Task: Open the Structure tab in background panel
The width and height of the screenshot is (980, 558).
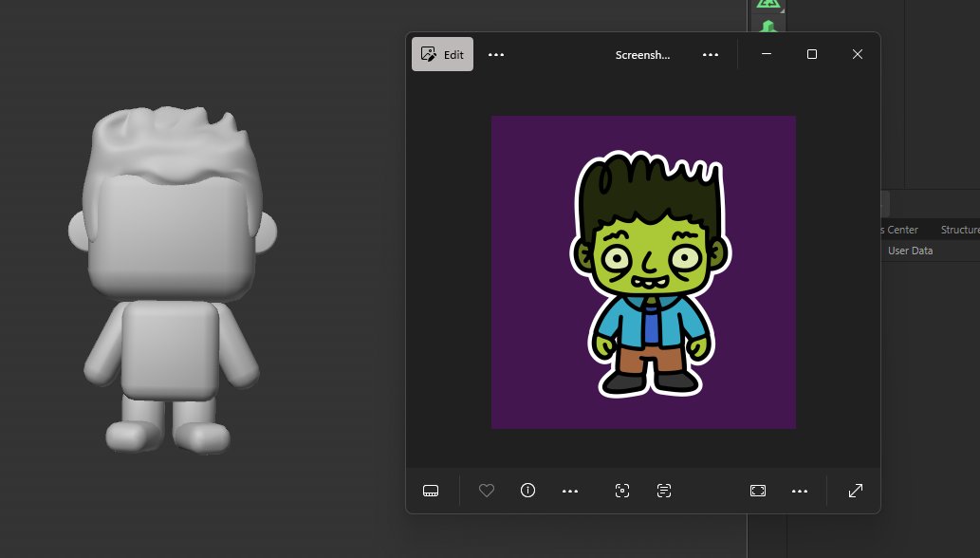Action: pos(960,230)
